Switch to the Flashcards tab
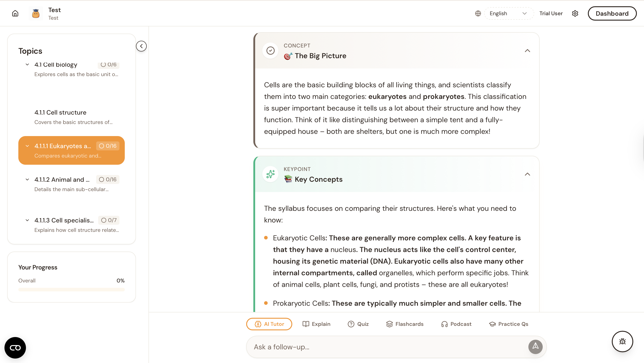 click(405, 324)
